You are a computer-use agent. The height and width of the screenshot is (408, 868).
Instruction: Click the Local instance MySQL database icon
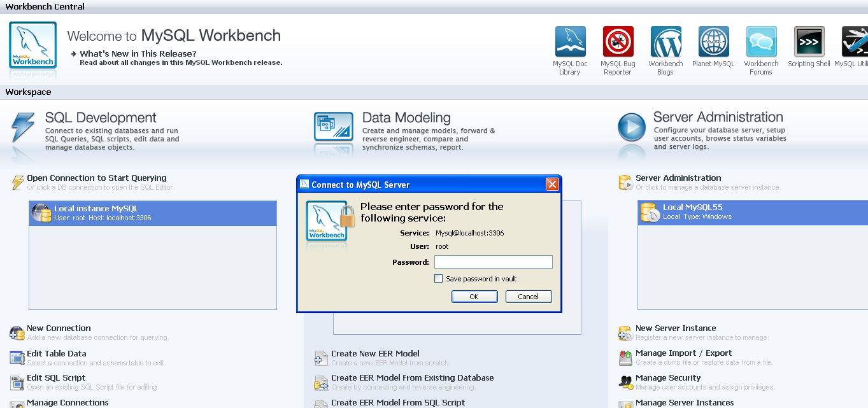coord(41,213)
